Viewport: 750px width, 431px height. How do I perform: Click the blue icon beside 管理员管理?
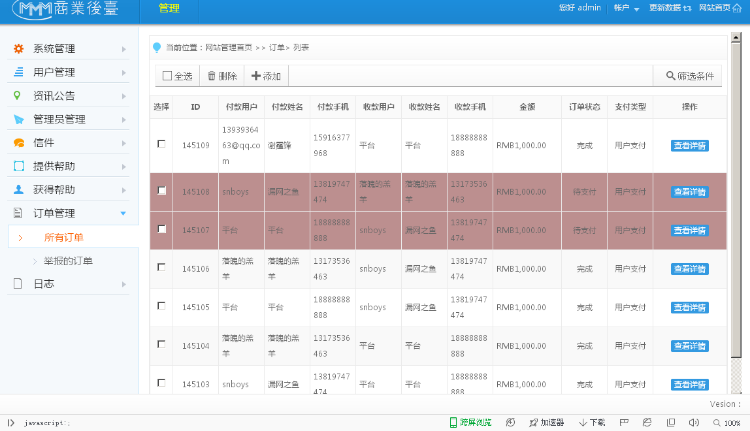(x=19, y=119)
